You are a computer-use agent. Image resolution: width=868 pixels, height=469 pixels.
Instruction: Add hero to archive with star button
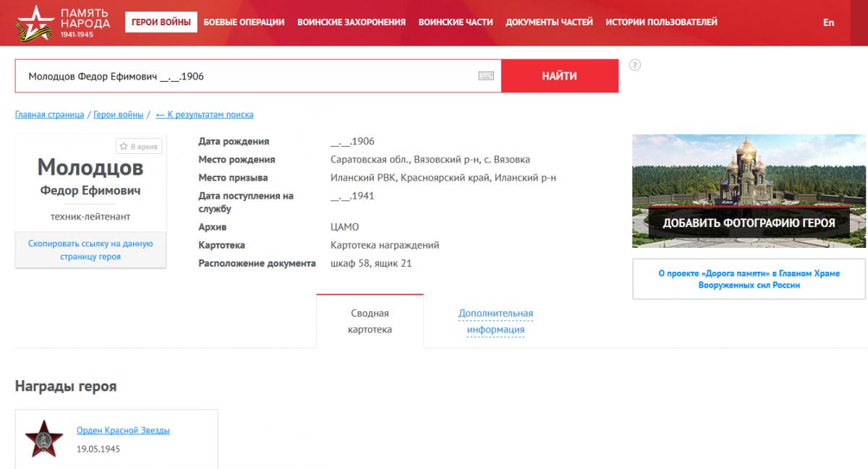[x=139, y=147]
